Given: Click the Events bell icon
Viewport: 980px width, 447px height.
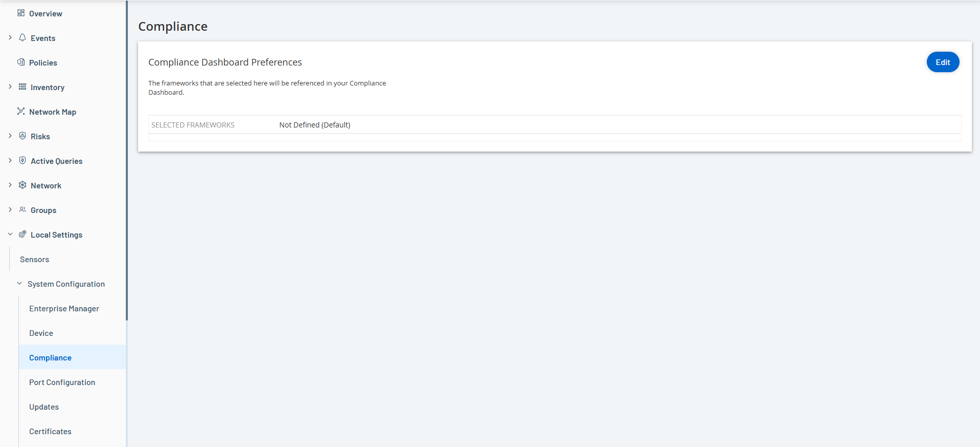Looking at the screenshot, I should click(23, 37).
